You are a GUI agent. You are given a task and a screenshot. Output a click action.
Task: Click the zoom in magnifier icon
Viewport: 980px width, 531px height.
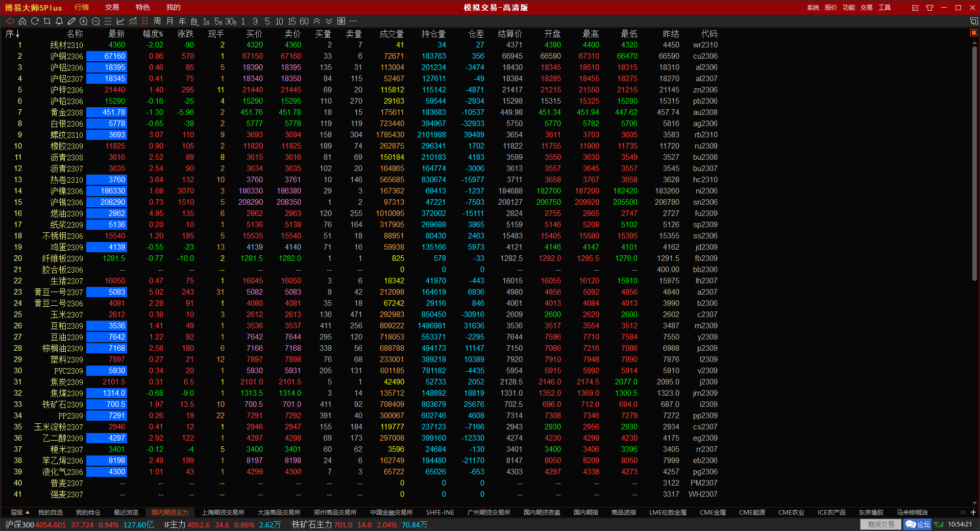pos(84,21)
